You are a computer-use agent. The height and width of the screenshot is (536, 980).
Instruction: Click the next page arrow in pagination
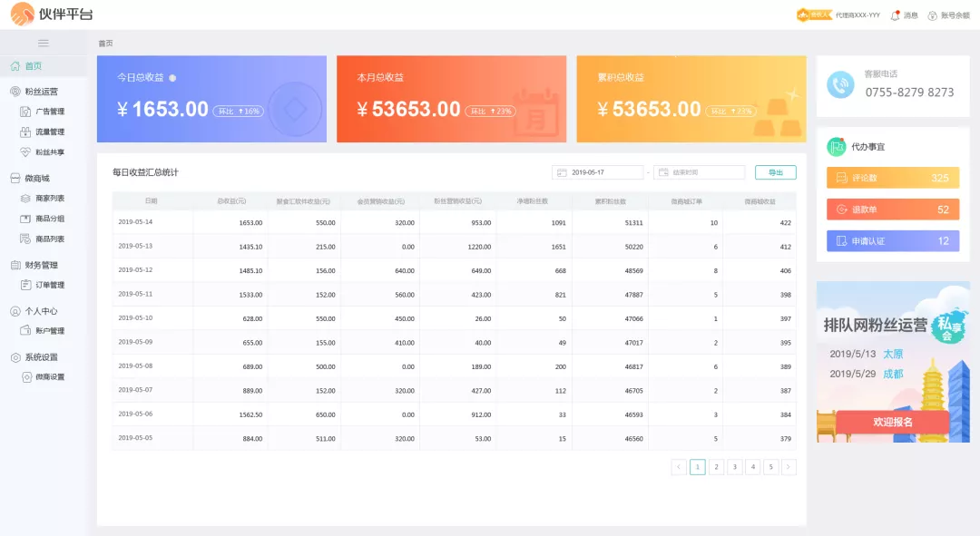(x=789, y=467)
